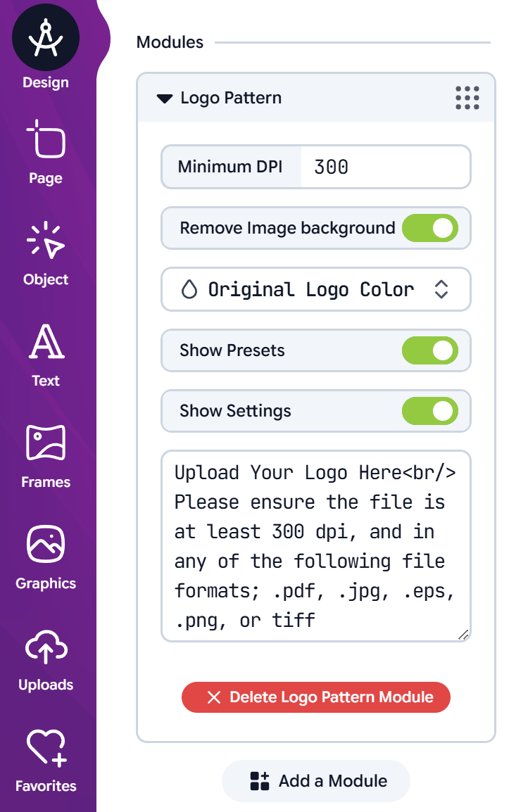Viewport: 528px width, 812px height.
Task: Open the Graphics panel
Action: point(45,544)
